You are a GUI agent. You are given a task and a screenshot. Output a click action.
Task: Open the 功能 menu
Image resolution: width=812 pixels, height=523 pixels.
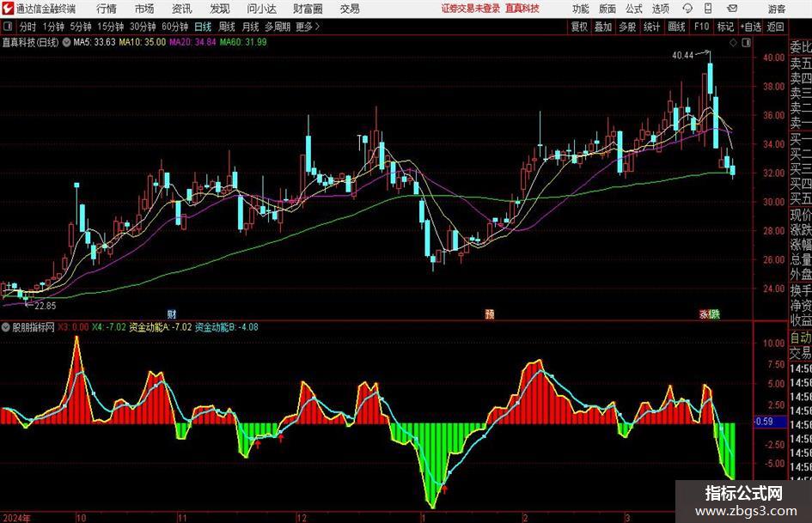pos(581,9)
